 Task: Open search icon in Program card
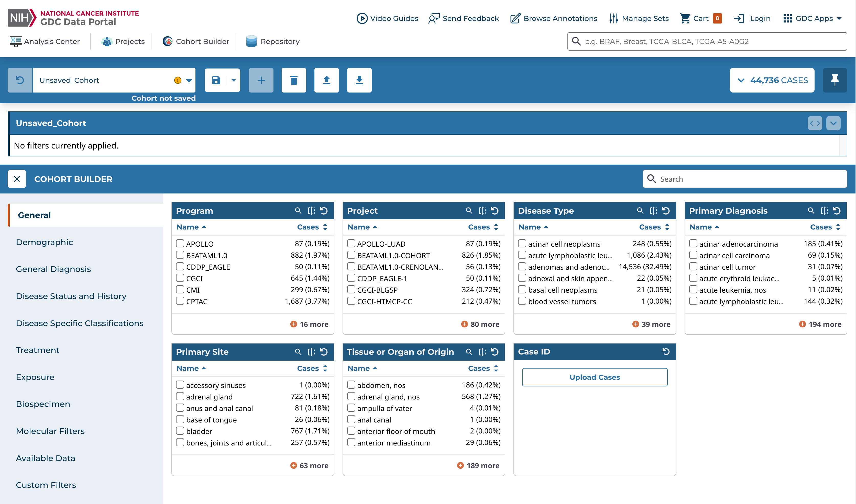coord(298,211)
